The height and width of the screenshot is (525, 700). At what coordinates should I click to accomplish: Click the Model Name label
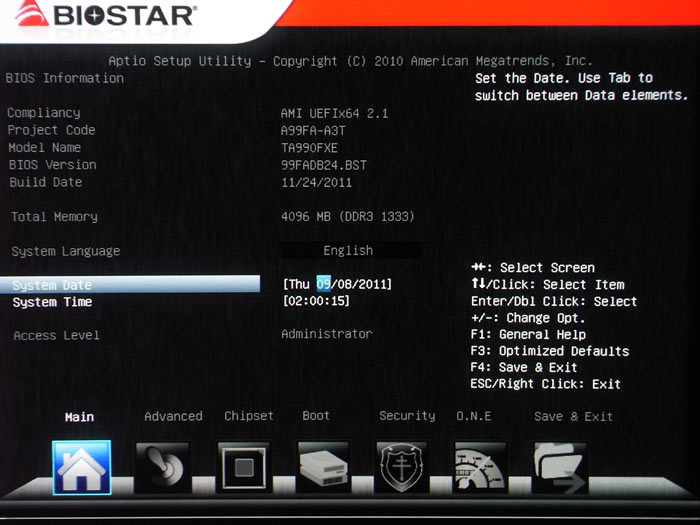coord(45,147)
